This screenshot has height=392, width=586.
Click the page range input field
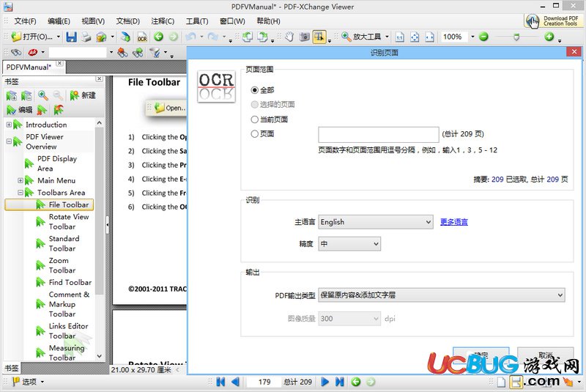pos(378,135)
